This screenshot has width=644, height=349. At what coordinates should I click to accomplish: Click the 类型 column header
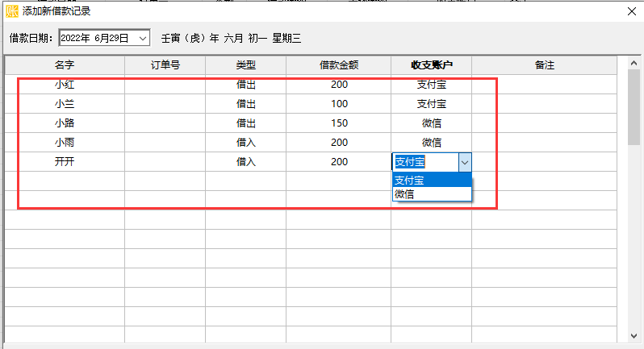click(x=245, y=65)
